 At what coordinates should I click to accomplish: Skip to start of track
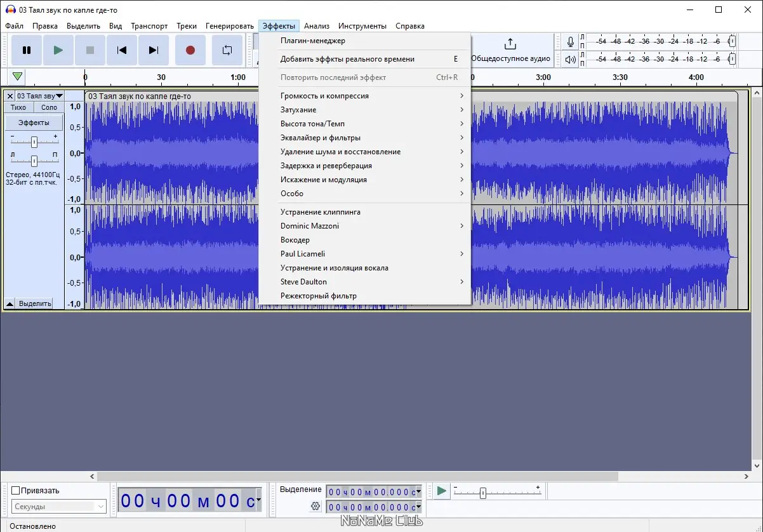click(x=122, y=50)
